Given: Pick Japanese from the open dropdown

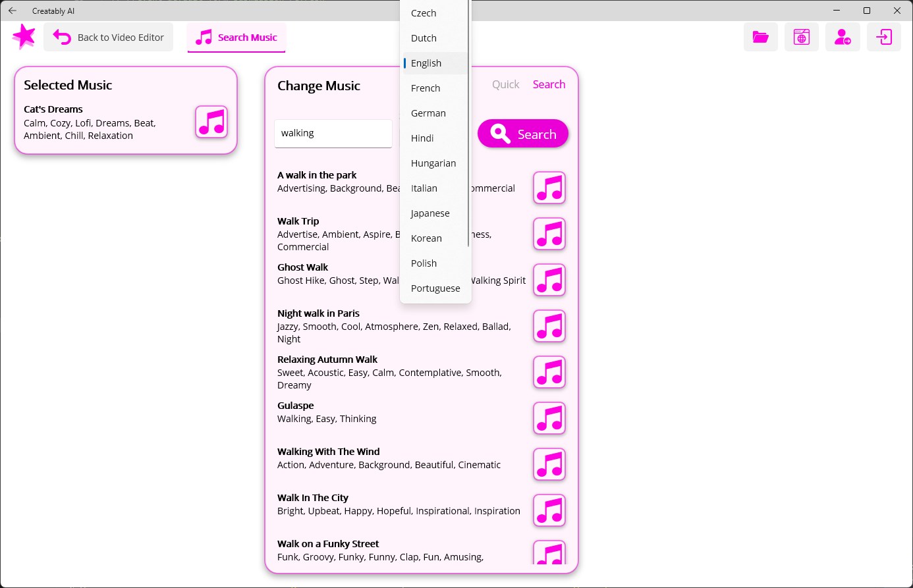Looking at the screenshot, I should click(x=430, y=213).
